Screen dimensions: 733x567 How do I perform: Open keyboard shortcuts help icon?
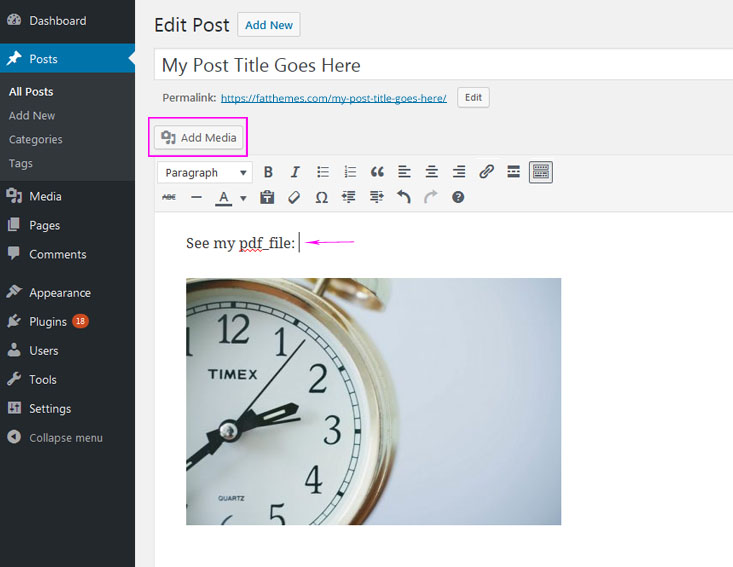[458, 197]
